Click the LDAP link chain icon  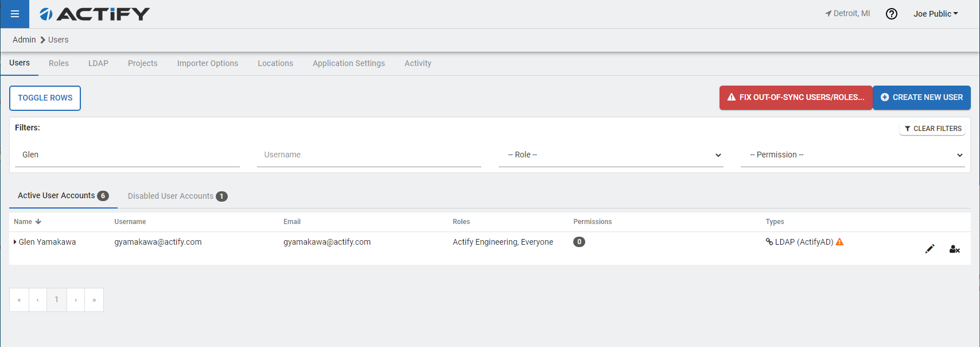(769, 242)
